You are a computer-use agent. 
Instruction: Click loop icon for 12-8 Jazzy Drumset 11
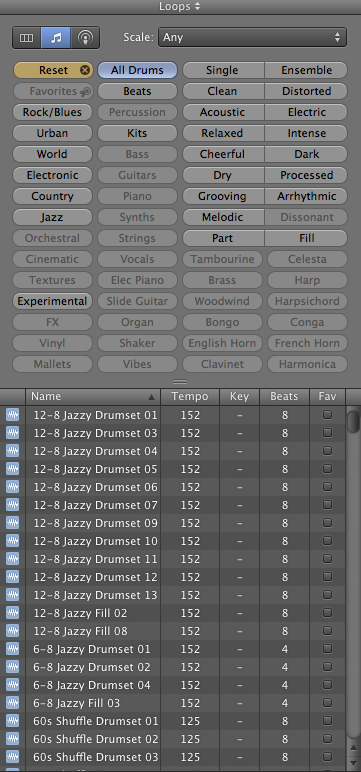pos(12,559)
